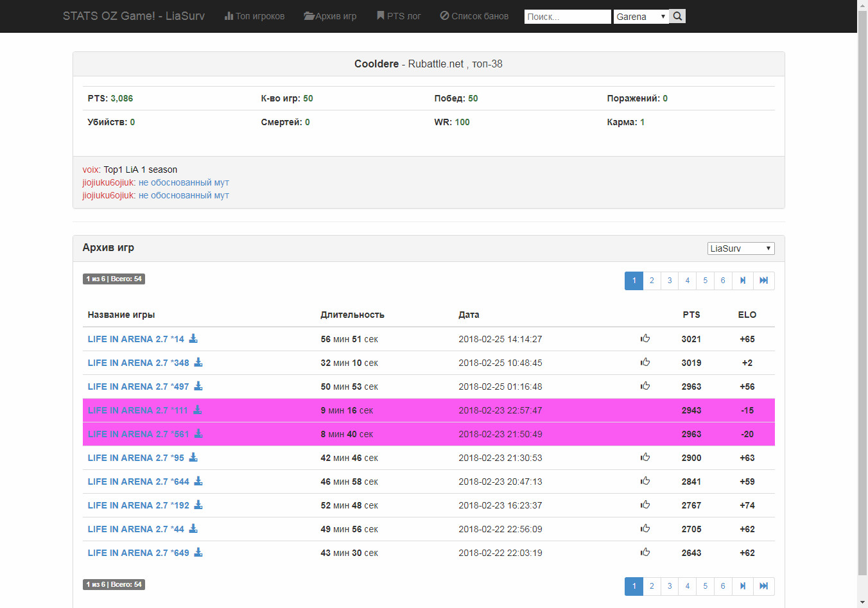The image size is (868, 608).
Task: Click thumbs-up icon for the 10:48:45 game
Action: [x=645, y=362]
